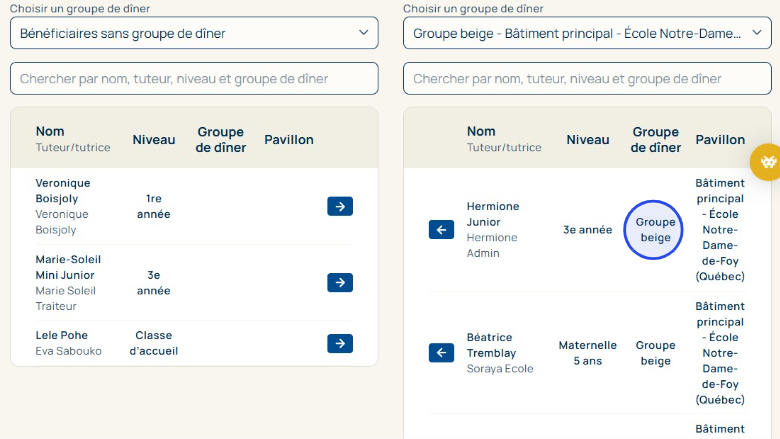Open left dinner group dropdown

194,33
